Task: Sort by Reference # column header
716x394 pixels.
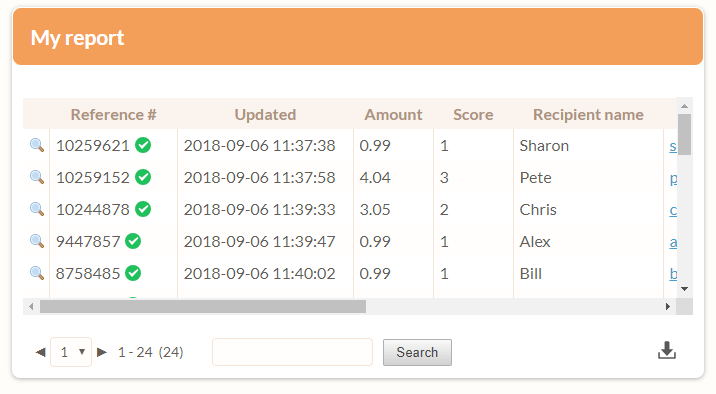Action: (x=113, y=115)
